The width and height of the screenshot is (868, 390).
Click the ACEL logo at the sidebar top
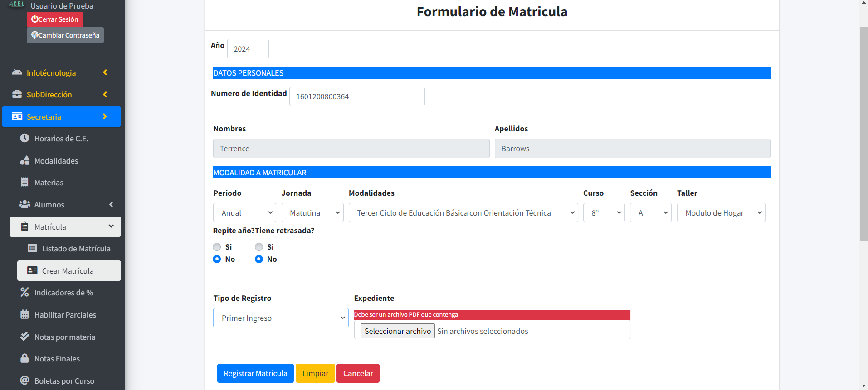point(17,4)
